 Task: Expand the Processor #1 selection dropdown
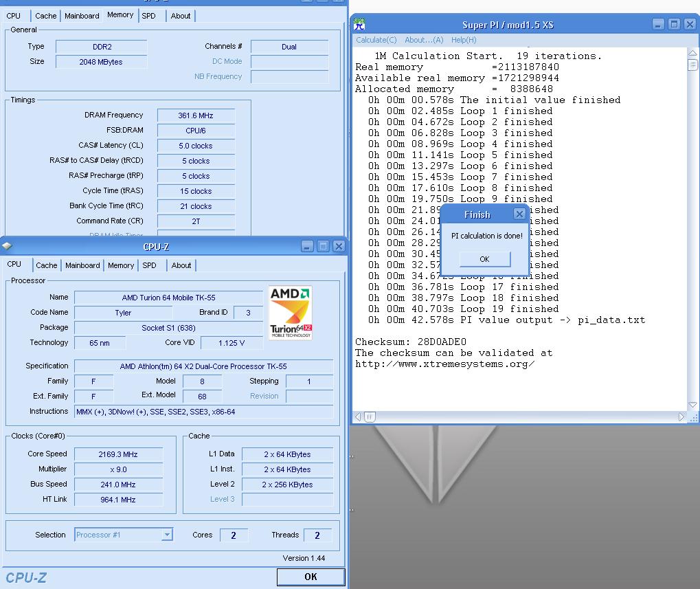pyautogui.click(x=167, y=535)
